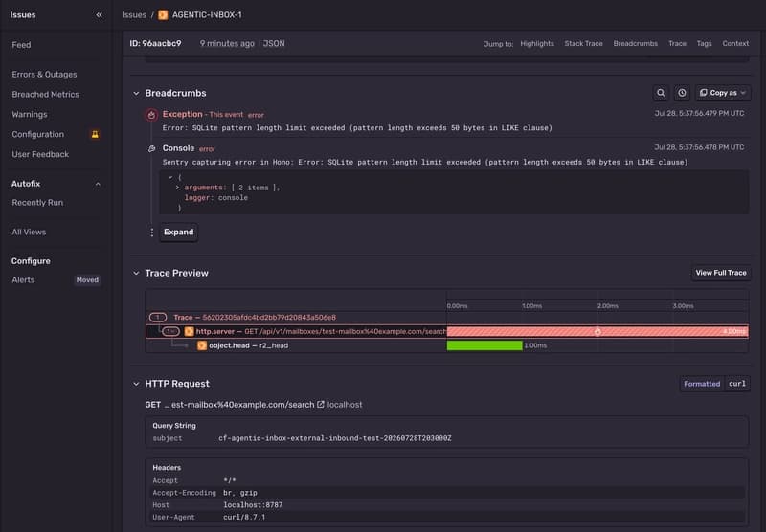Image resolution: width=766 pixels, height=532 pixels.
Task: Click the Console breadcrumb icon
Action: click(x=152, y=148)
